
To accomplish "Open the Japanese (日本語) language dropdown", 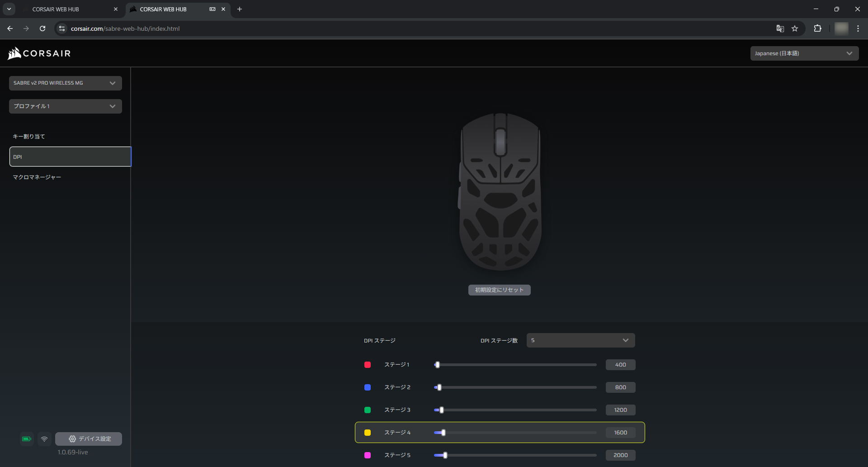I will tap(804, 53).
